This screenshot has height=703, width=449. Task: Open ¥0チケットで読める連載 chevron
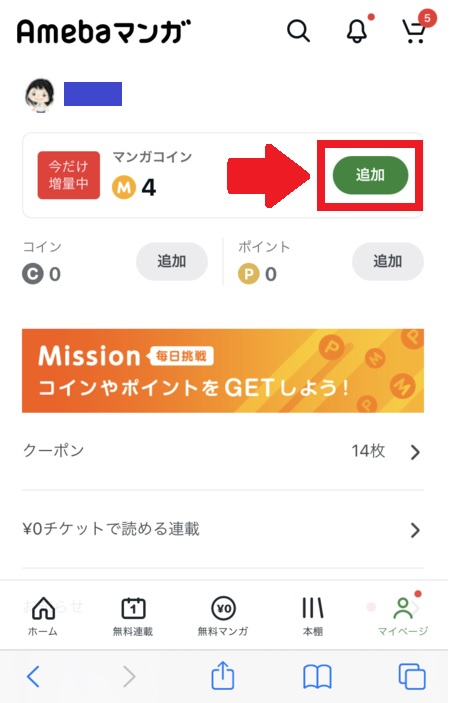[x=415, y=530]
